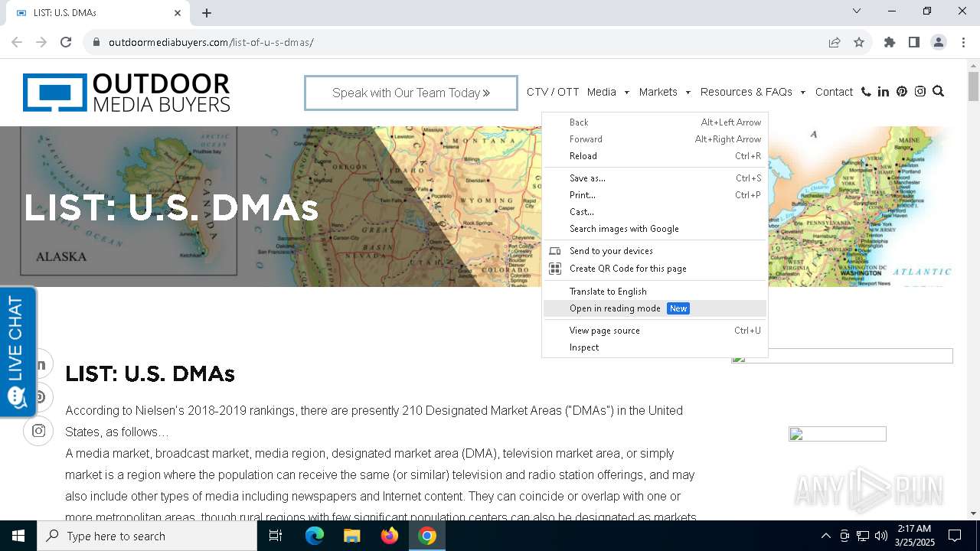Open site search magnifier icon

[x=938, y=92]
